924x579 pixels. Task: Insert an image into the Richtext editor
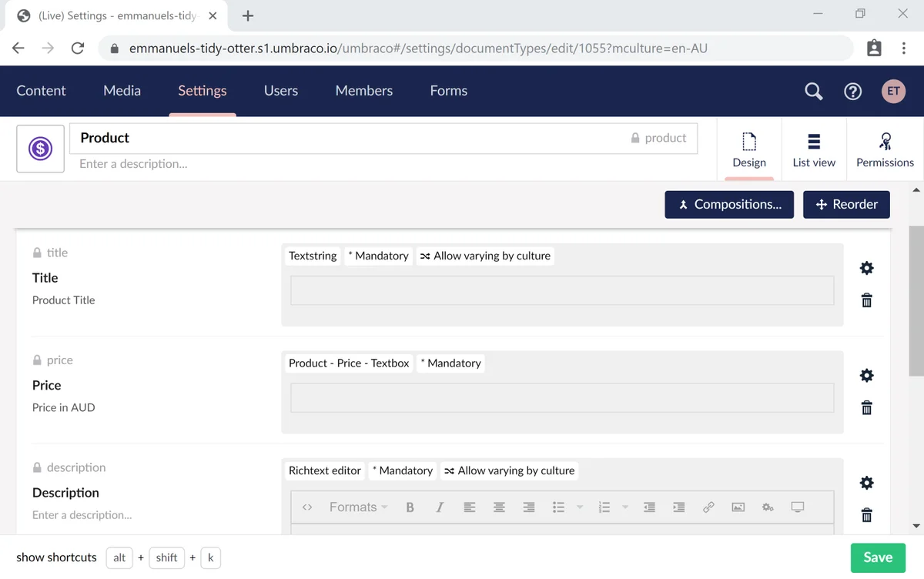(738, 507)
